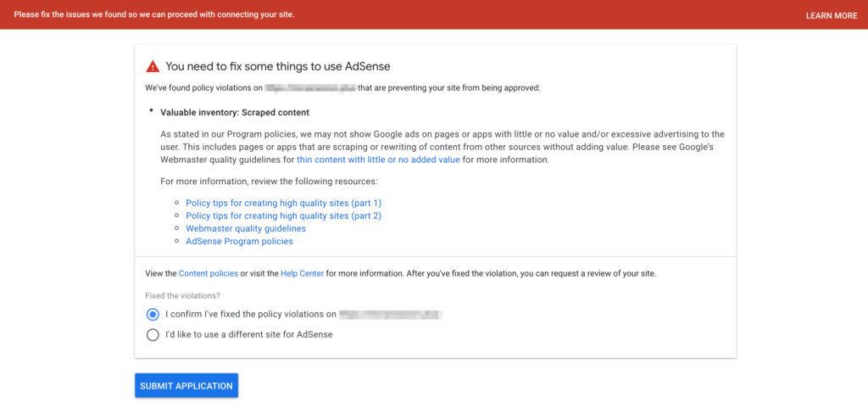This screenshot has height=414, width=868.
Task: Select 'I'd like to use a different site' radio
Action: tap(153, 335)
